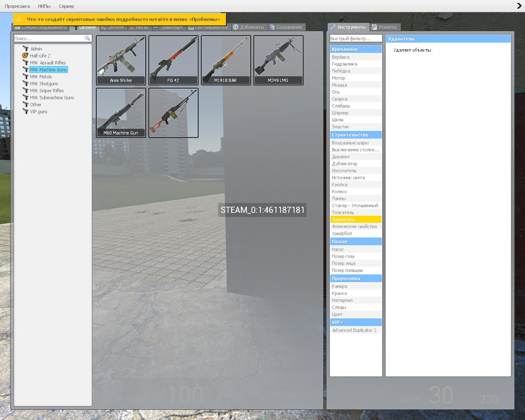Click the Дубликаты tab icon
This screenshot has width=525, height=420.
click(236, 27)
